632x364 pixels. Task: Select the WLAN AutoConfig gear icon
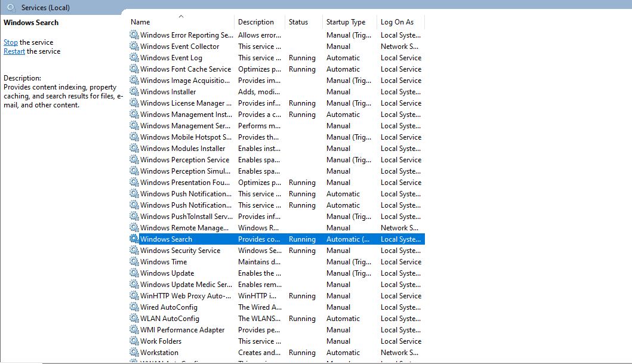tap(134, 318)
